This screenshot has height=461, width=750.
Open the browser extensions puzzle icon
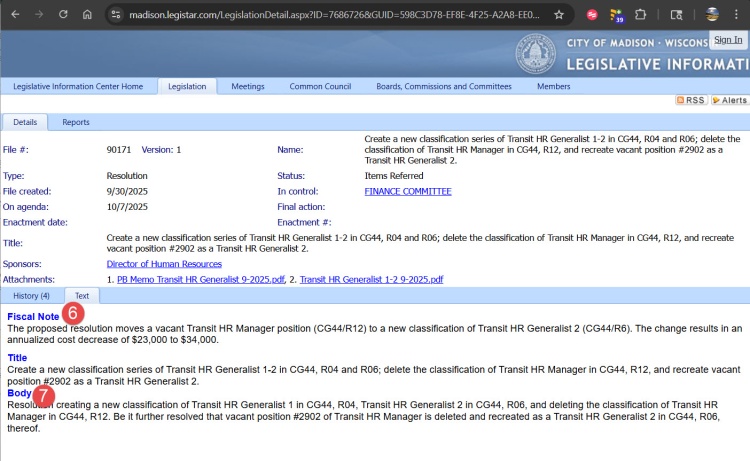(640, 15)
